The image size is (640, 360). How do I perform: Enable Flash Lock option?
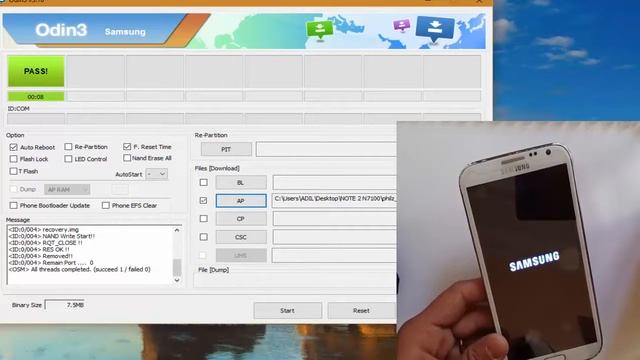(x=13, y=159)
